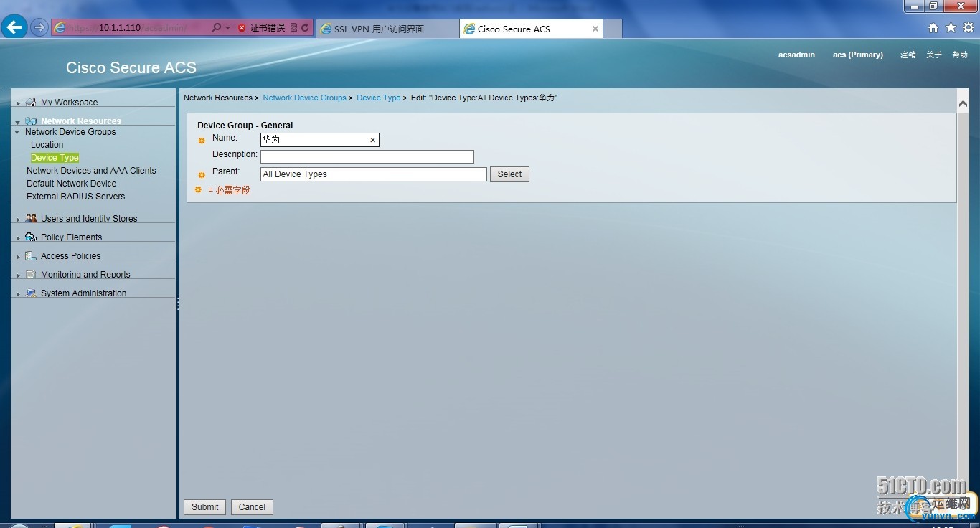Expand My Workspace section arrow

click(18, 103)
